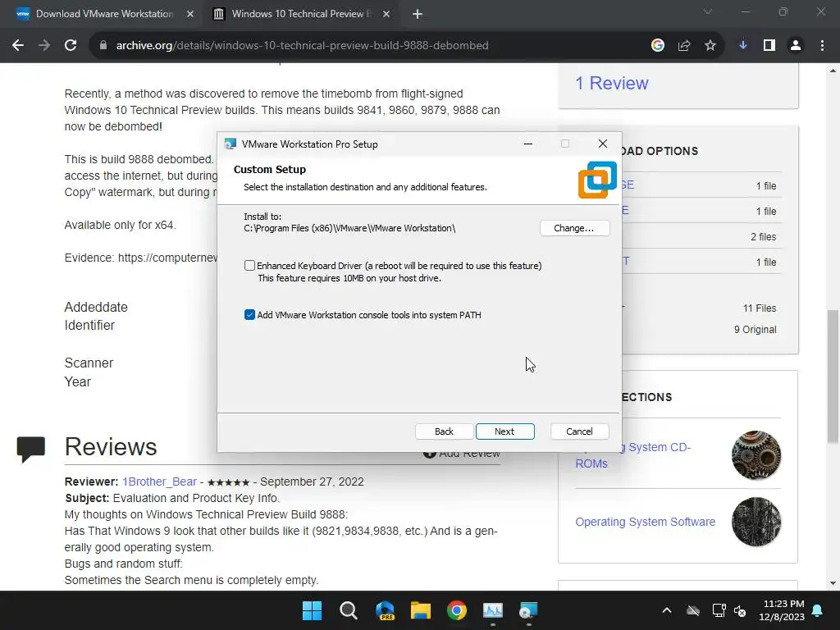Minimize the VMware Setup dialog
This screenshot has width=840, height=630.
click(x=527, y=144)
